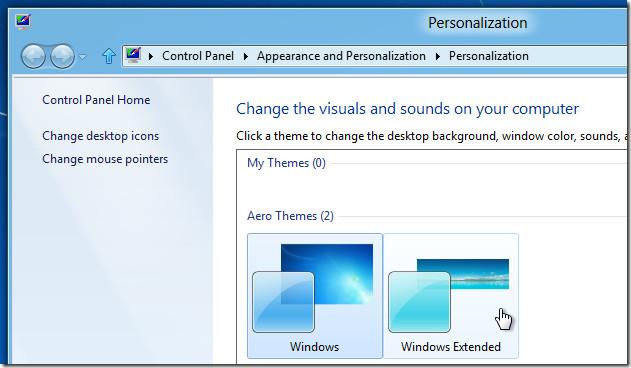Viewport: 631px width, 368px height.
Task: Expand the arrow before Personalization breadcrumb
Action: pyautogui.click(x=437, y=56)
